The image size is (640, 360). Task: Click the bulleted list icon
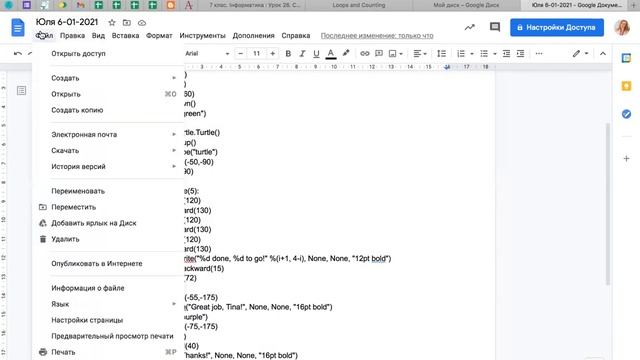pyautogui.click(x=484, y=53)
